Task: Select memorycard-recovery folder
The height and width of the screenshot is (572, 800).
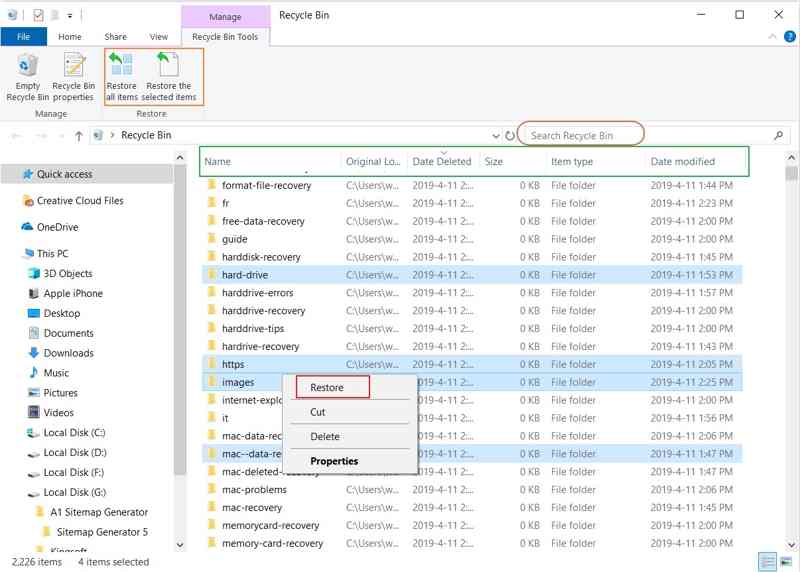Action: [x=472, y=526]
